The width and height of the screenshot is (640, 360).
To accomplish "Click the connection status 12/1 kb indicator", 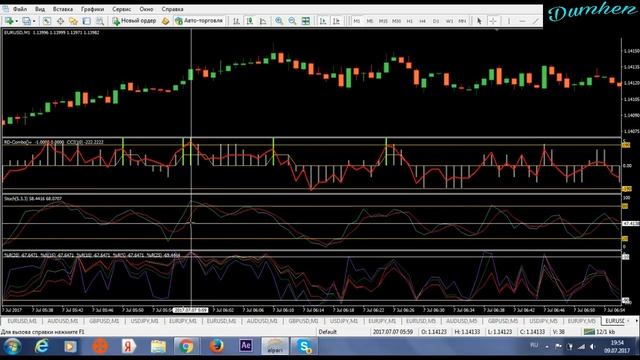I will pyautogui.click(x=600, y=332).
